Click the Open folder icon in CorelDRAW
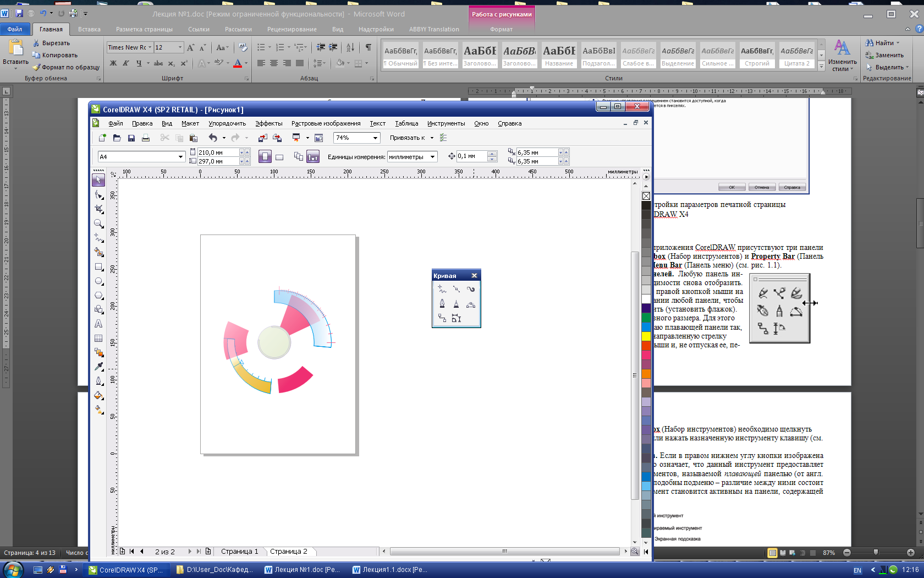 click(x=117, y=138)
